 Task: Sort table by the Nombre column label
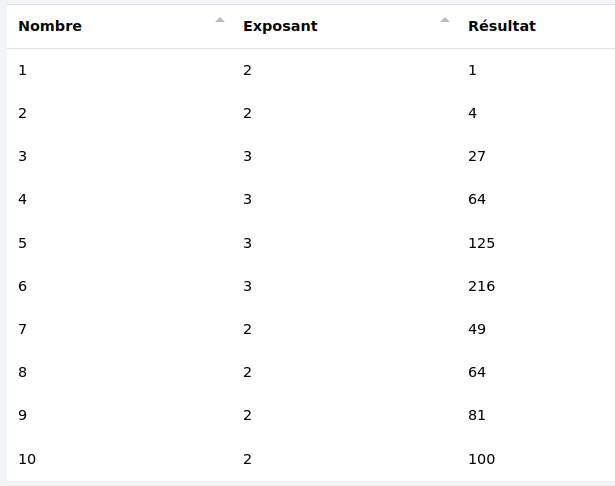[x=50, y=27]
